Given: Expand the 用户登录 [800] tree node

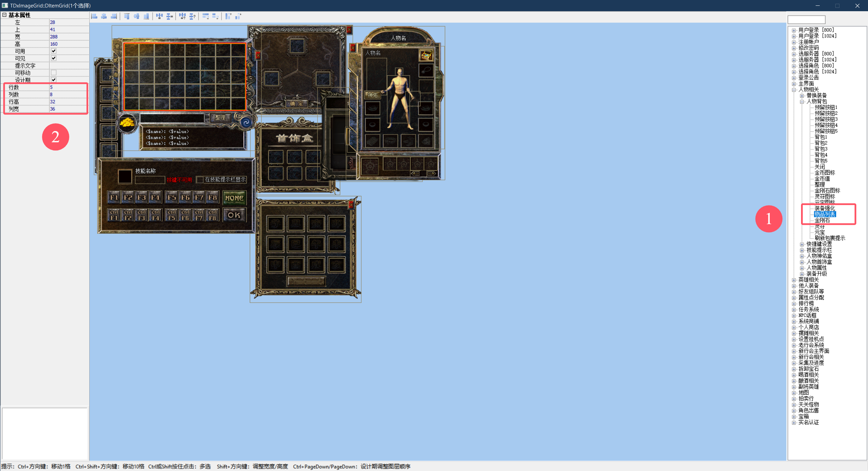Looking at the screenshot, I should tap(794, 30).
